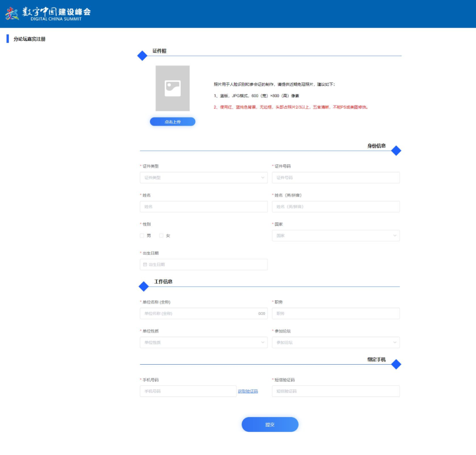Select the 女 gender checkbox
476x455 pixels.
pos(161,235)
